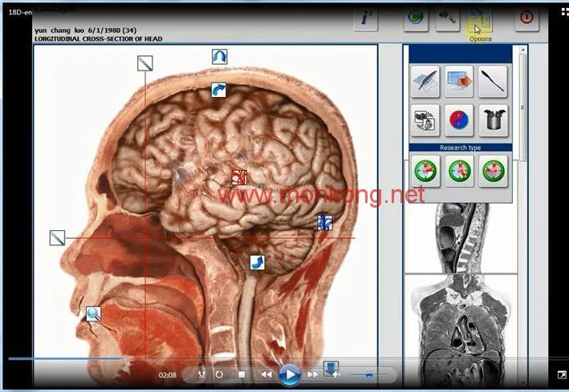
Task: Click the info "i" button in top toolbar
Action: pos(366,18)
